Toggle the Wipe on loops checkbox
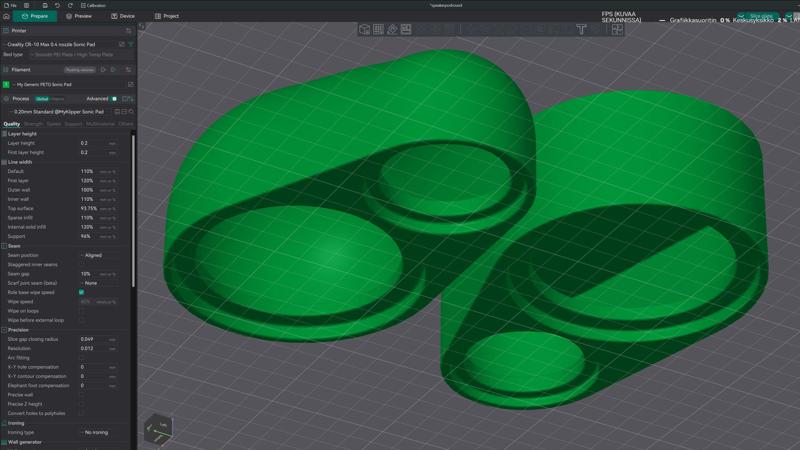Screen dimensions: 800x450 click(x=82, y=311)
